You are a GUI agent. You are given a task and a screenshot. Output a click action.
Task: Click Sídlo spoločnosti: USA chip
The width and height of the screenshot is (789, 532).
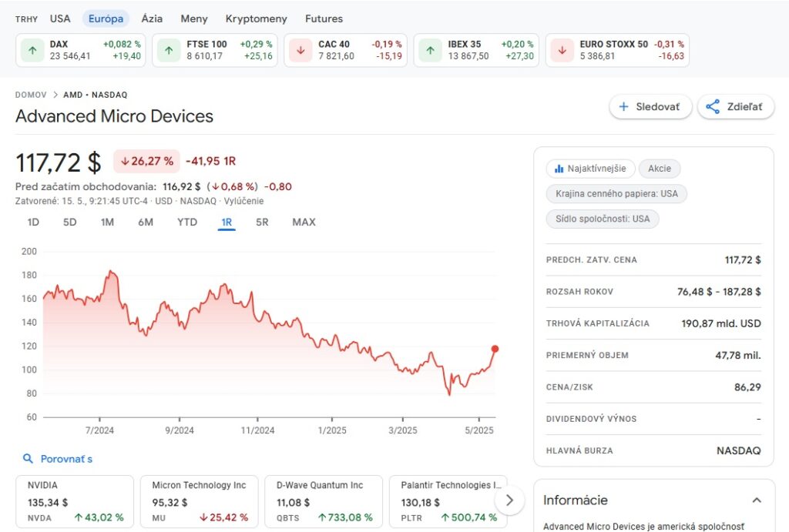coord(603,219)
